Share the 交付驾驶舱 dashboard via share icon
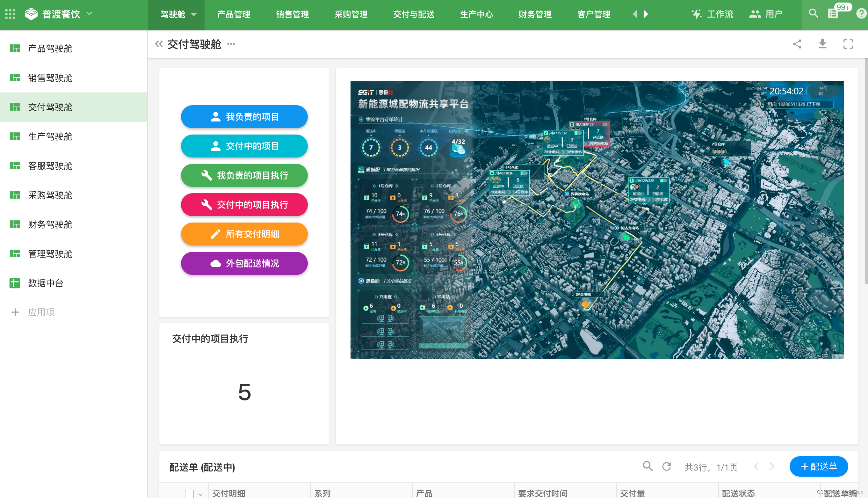This screenshot has width=868, height=498. click(797, 44)
